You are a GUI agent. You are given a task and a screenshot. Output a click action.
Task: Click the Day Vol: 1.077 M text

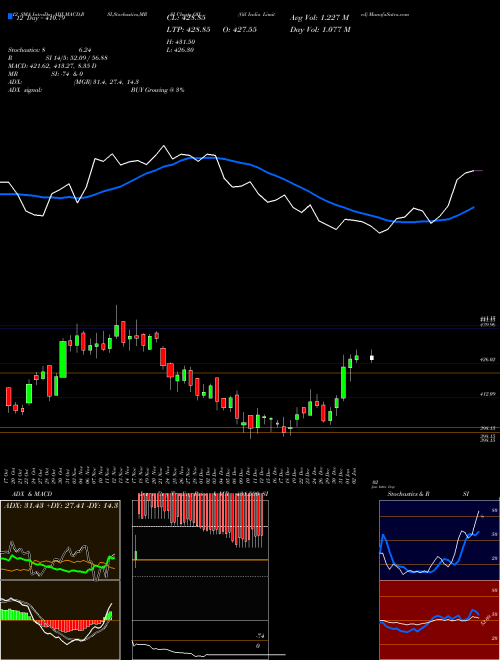pyautogui.click(x=320, y=30)
